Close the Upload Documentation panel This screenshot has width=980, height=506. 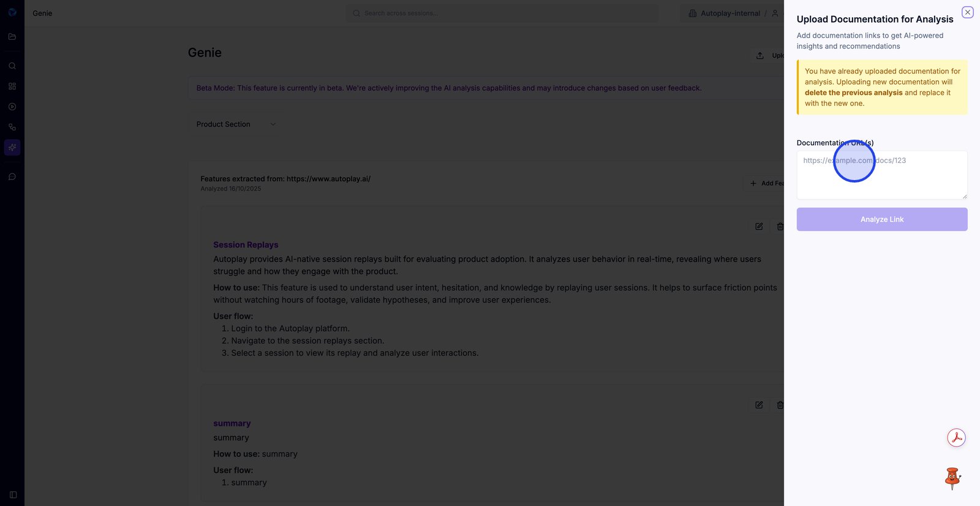point(968,12)
